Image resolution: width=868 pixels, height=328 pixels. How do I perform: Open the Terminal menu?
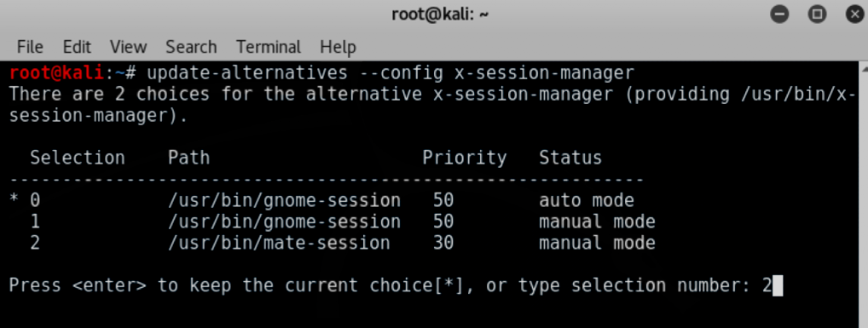pyautogui.click(x=269, y=47)
